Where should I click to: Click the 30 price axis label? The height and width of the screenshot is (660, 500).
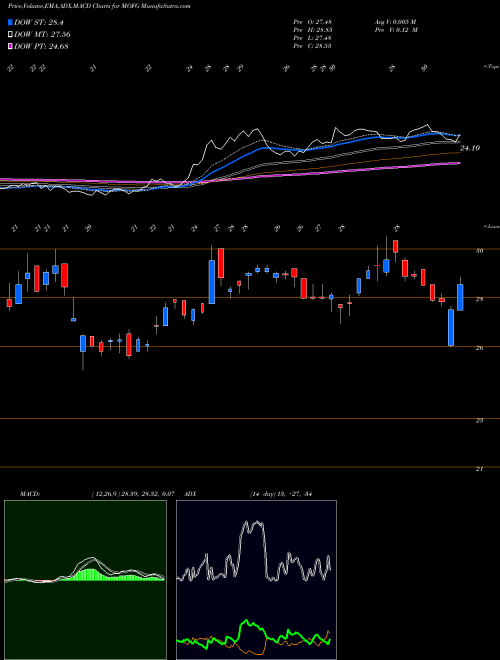point(479,250)
